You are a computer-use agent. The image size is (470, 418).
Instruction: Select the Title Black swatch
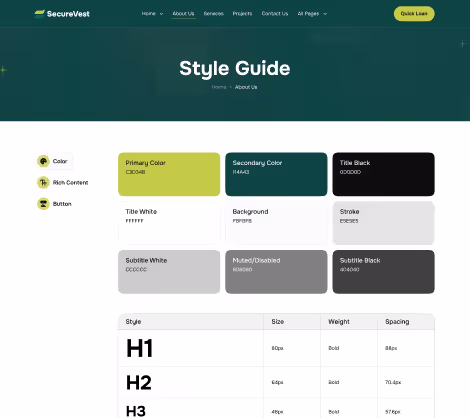383,174
